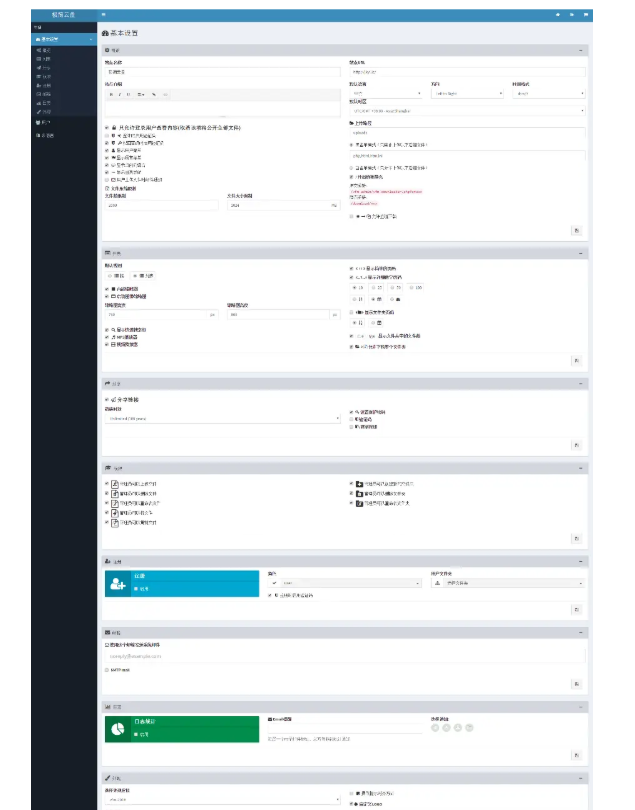Click the pie chart icon on green tile
The width and height of the screenshot is (635, 810).
coord(118,729)
